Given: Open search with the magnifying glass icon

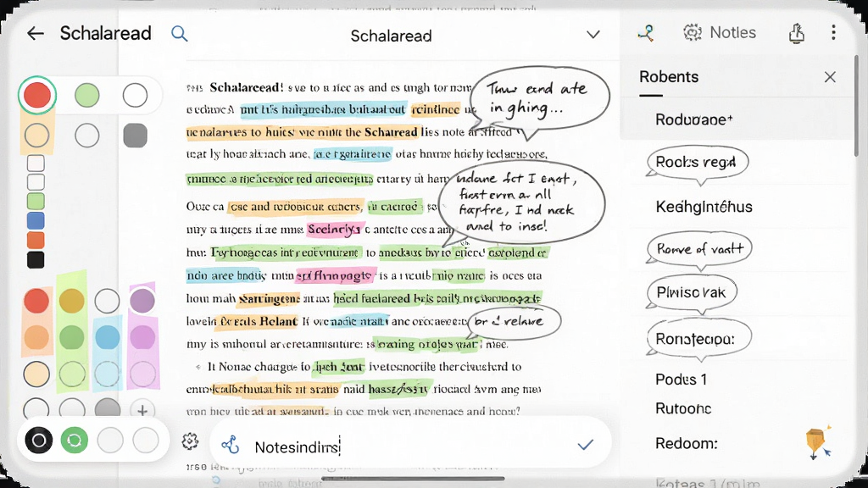Looking at the screenshot, I should pos(180,34).
